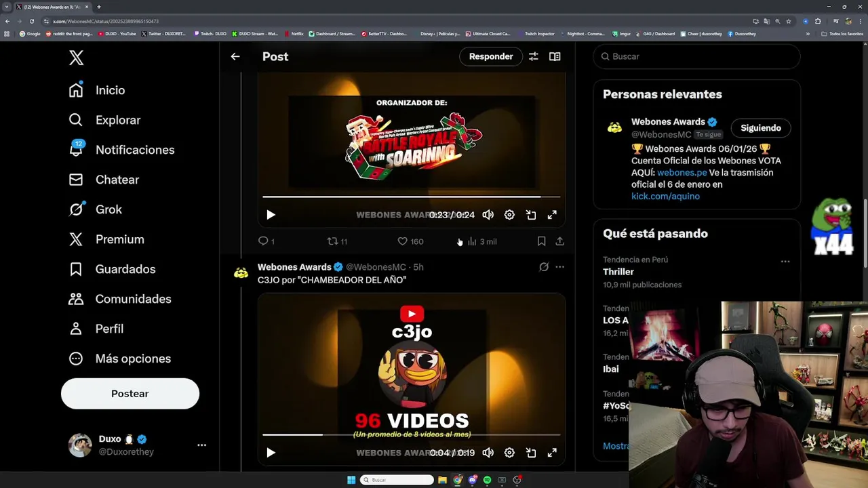The height and width of the screenshot is (488, 868).
Task: Open Spotify from taskbar
Action: (x=487, y=480)
